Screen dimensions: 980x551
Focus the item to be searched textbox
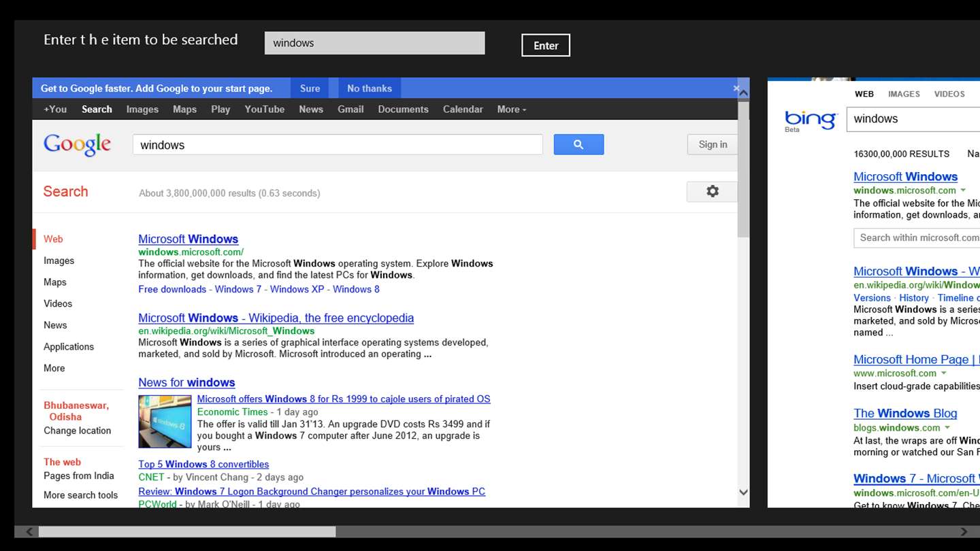pyautogui.click(x=374, y=43)
